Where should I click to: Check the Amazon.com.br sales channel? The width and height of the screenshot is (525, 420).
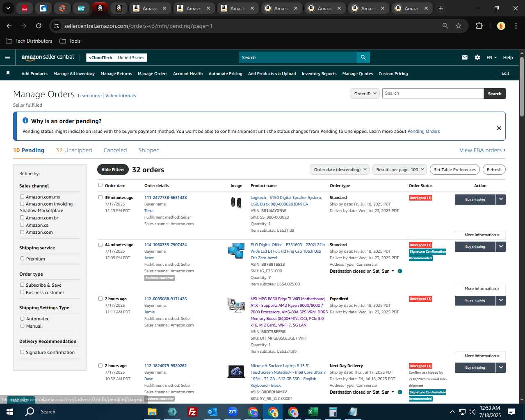click(x=22, y=218)
